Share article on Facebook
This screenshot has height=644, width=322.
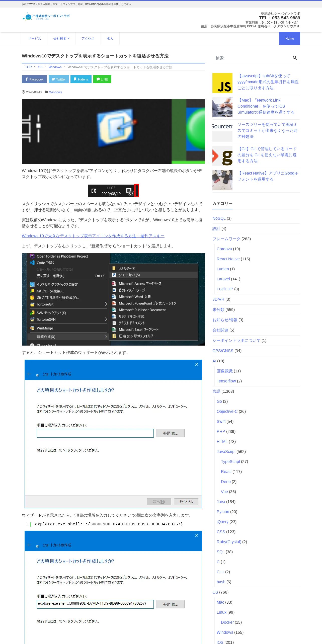[x=34, y=79]
